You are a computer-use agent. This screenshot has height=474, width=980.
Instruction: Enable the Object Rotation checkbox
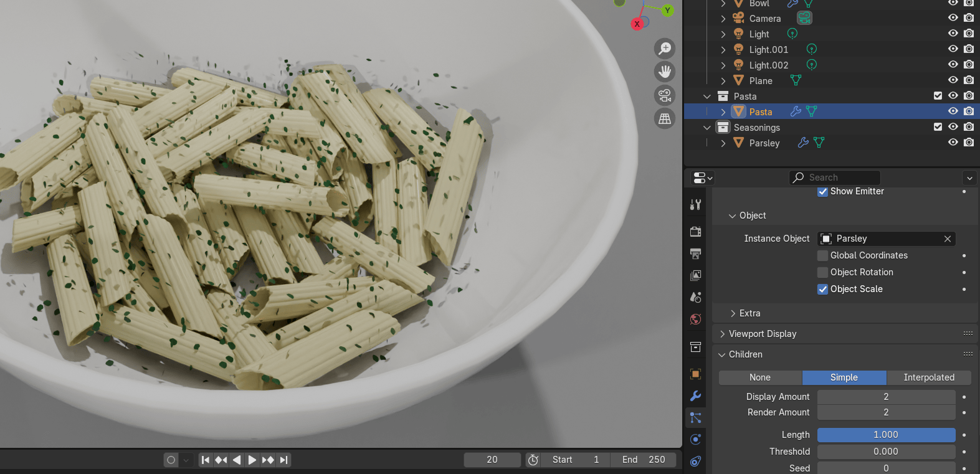[x=823, y=272]
